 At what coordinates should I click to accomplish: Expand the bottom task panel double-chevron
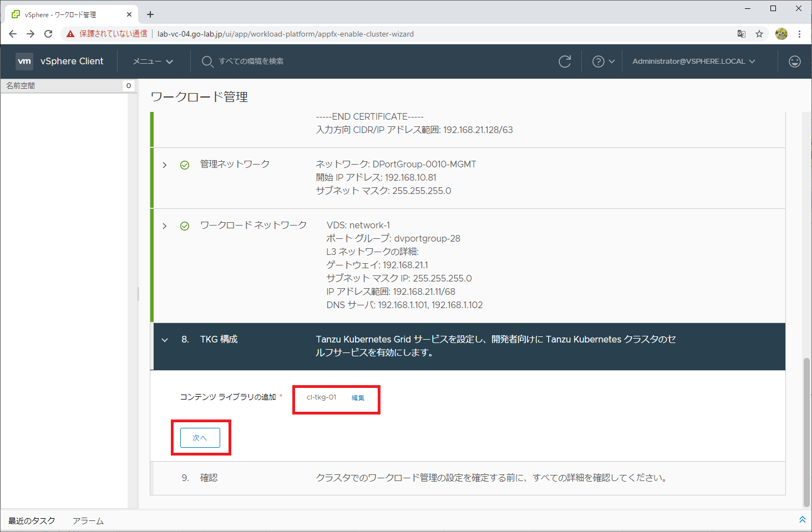tap(802, 519)
